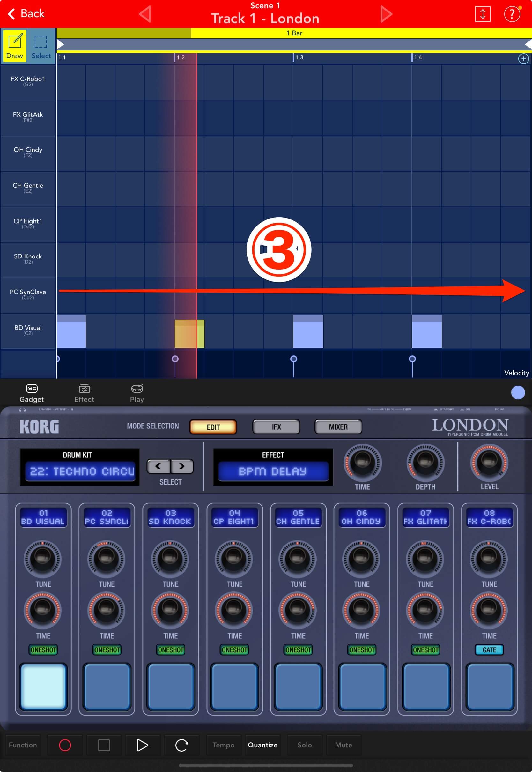Click TUNE knob of pad 01
532x772 pixels.
point(43,559)
